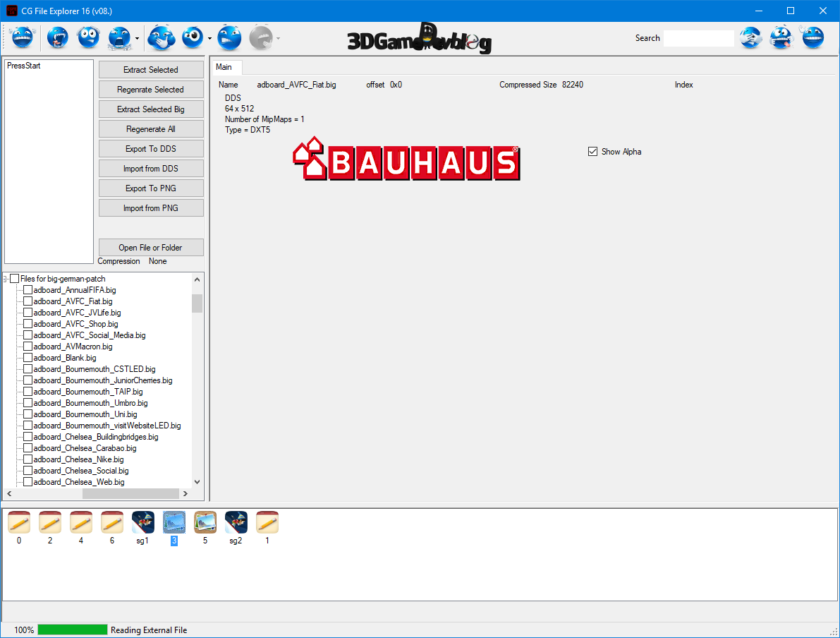This screenshot has height=638, width=840.
Task: Select adboard_Chelsea_Carabao.big in tree
Action: (85, 448)
